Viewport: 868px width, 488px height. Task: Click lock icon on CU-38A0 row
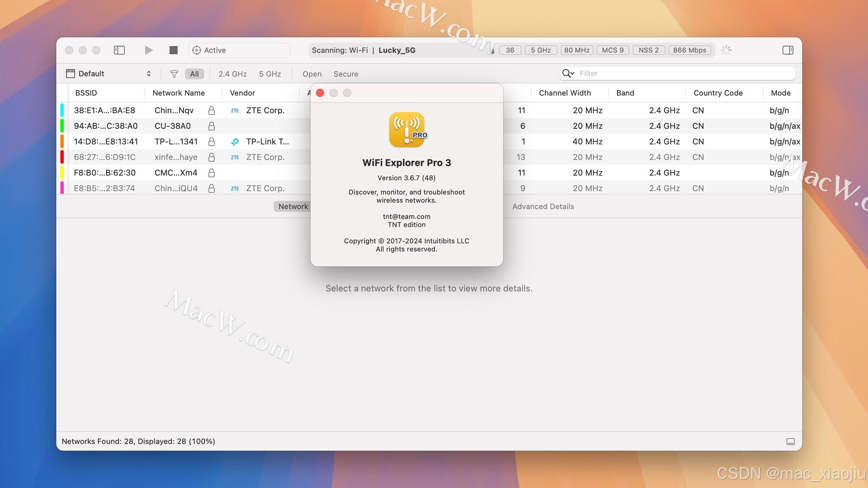[x=211, y=126]
